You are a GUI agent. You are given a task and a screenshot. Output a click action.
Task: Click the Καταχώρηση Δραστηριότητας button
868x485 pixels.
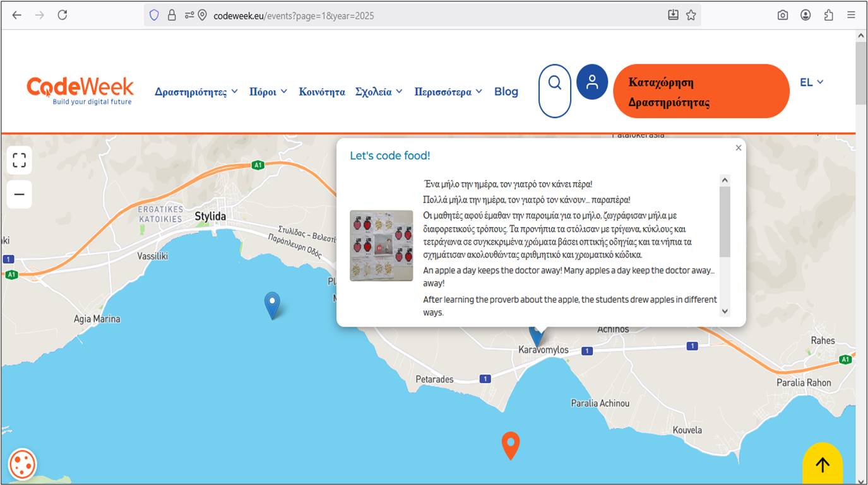pos(701,91)
